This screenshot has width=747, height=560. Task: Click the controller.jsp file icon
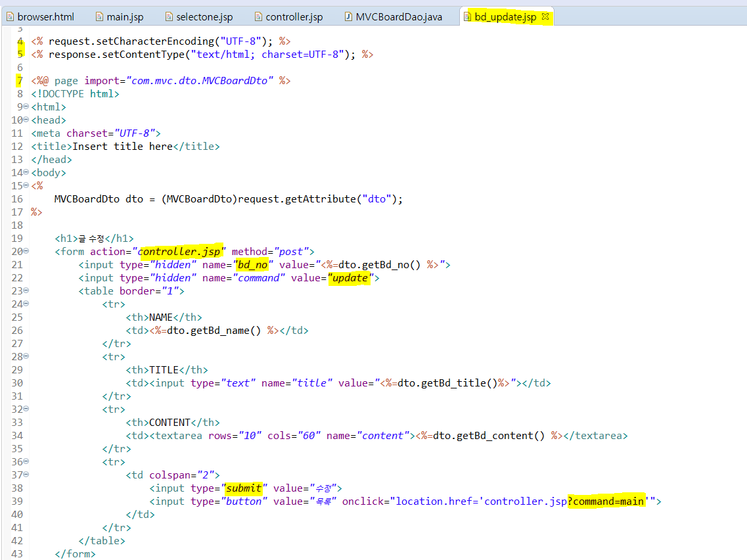tap(258, 16)
